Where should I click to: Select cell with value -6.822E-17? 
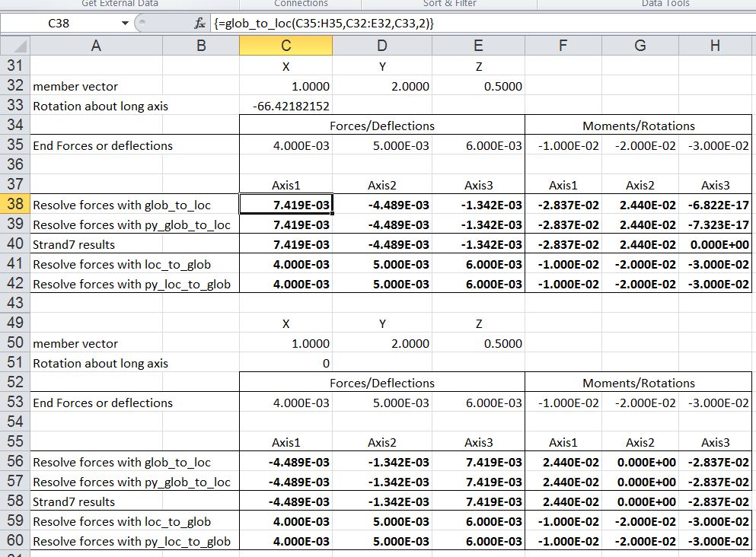(714, 205)
